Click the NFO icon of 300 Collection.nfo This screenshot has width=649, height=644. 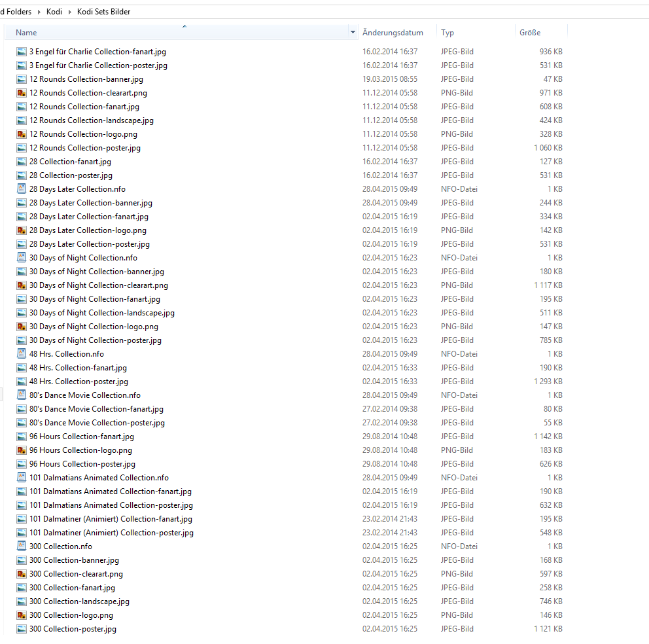click(x=22, y=546)
